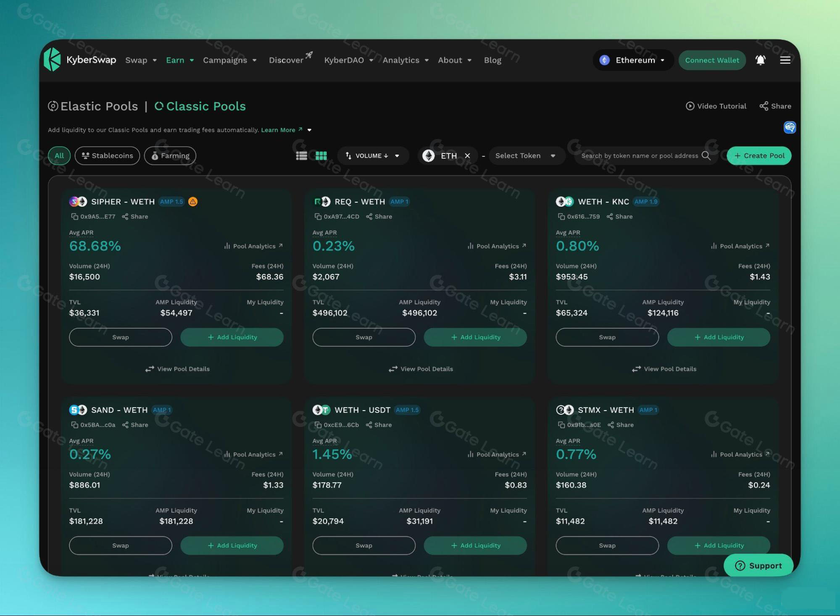This screenshot has width=840, height=616.
Task: Copy WETH - KNC pool address 0x616...759
Action: pos(561,216)
